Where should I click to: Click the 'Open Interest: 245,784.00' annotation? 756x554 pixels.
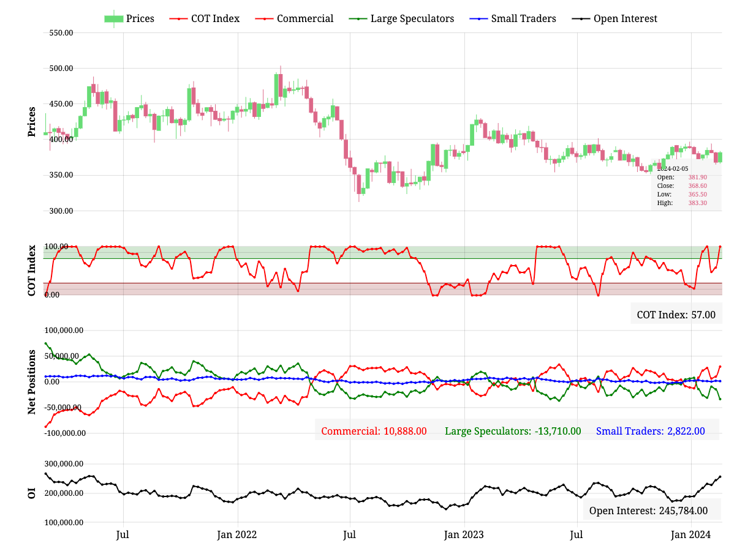pos(648,511)
